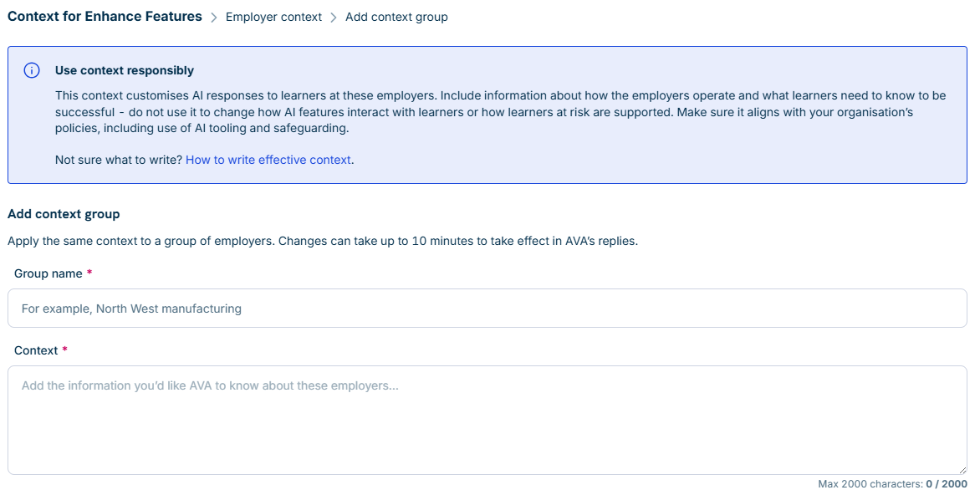This screenshot has height=495, width=980.
Task: Click the Add context group section heading
Action: (64, 214)
